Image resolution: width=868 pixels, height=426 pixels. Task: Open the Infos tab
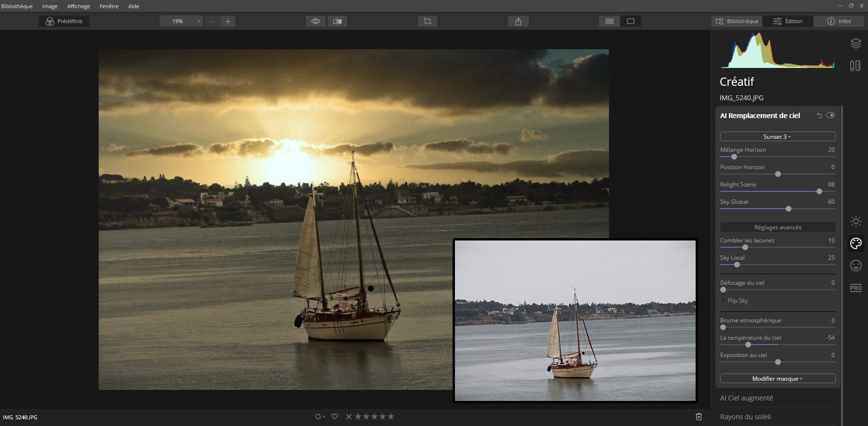tap(839, 21)
